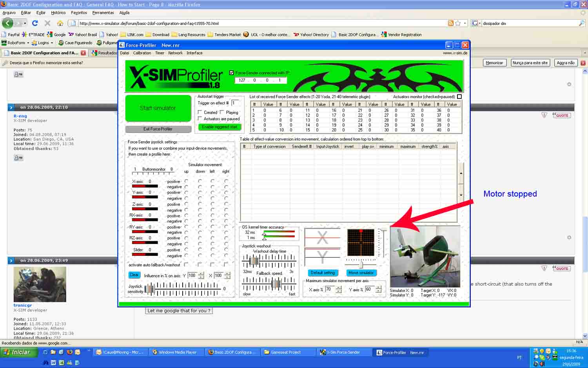Open the Timer menu
Screen dimensions: 588x368
click(x=160, y=53)
